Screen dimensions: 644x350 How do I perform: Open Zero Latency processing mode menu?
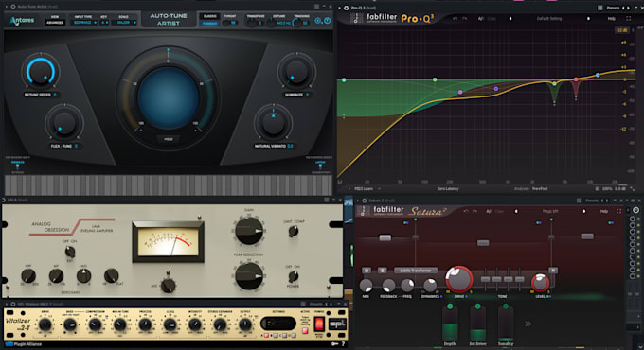coord(448,189)
